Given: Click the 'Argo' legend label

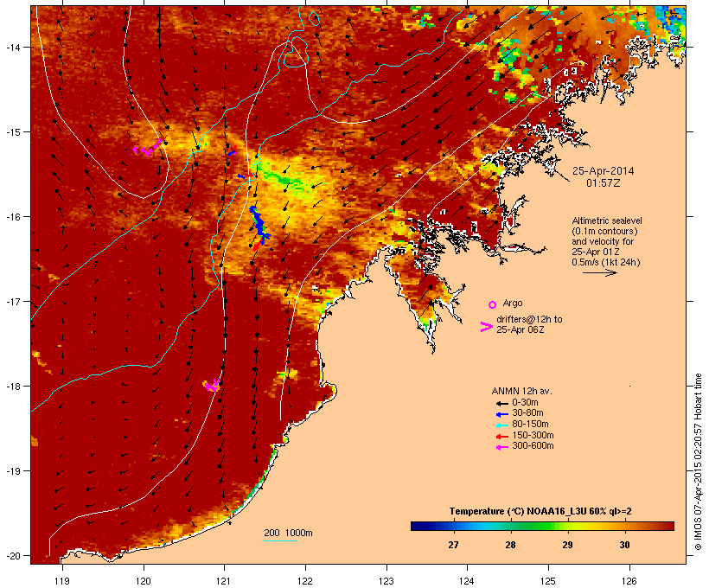Looking at the screenshot, I should 513,303.
